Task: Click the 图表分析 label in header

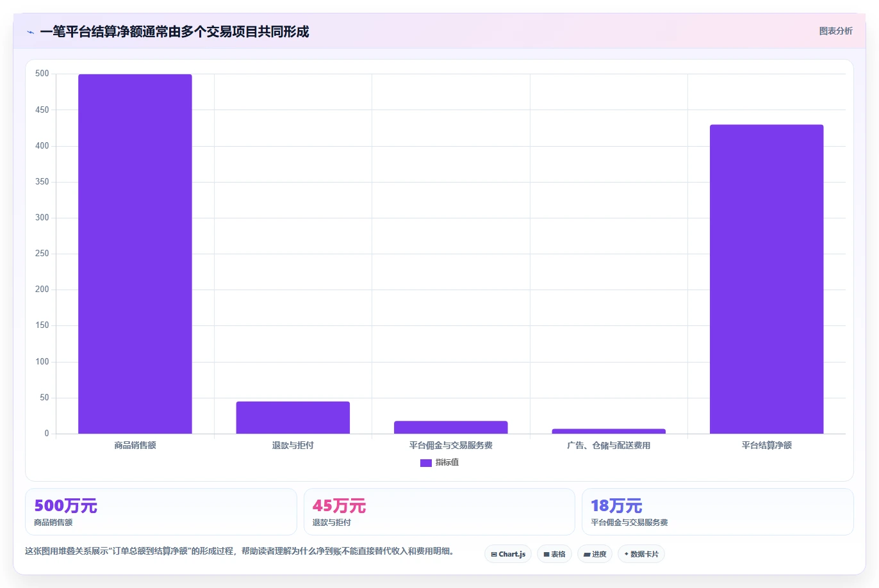Action: pos(835,31)
